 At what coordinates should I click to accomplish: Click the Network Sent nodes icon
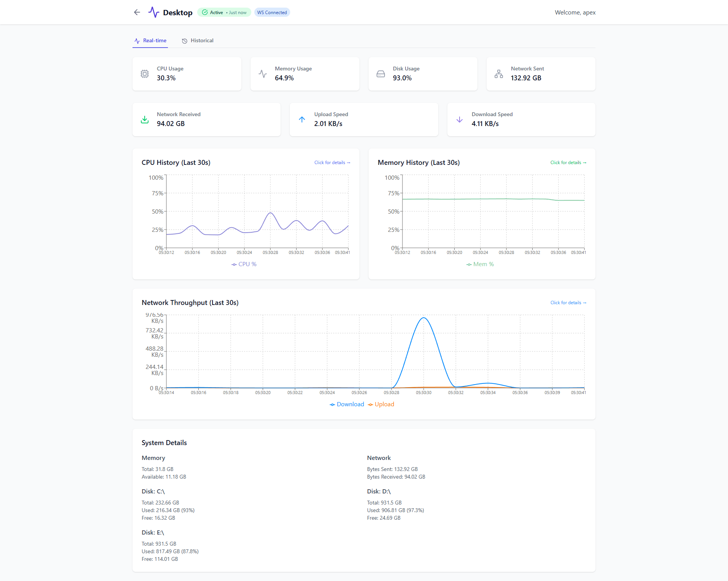pyautogui.click(x=499, y=74)
